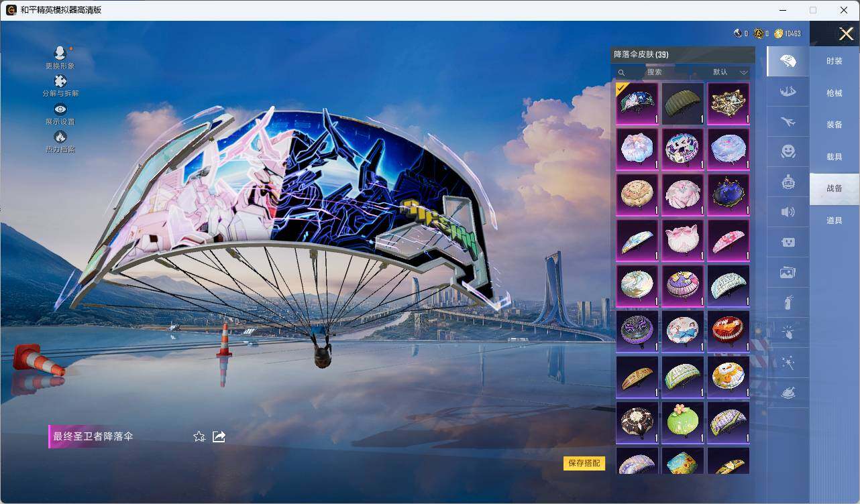Click the yellow medal currency icon

point(758,34)
